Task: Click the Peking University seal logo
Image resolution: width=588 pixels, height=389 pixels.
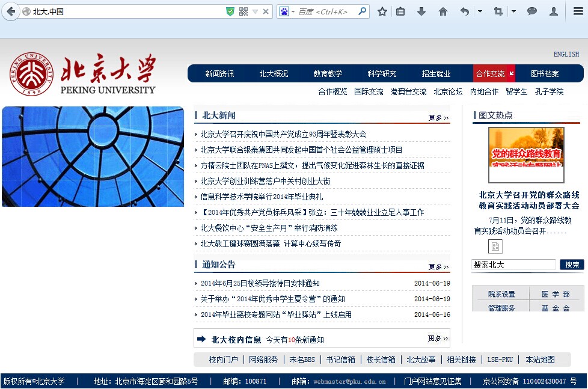Action: 31,73
